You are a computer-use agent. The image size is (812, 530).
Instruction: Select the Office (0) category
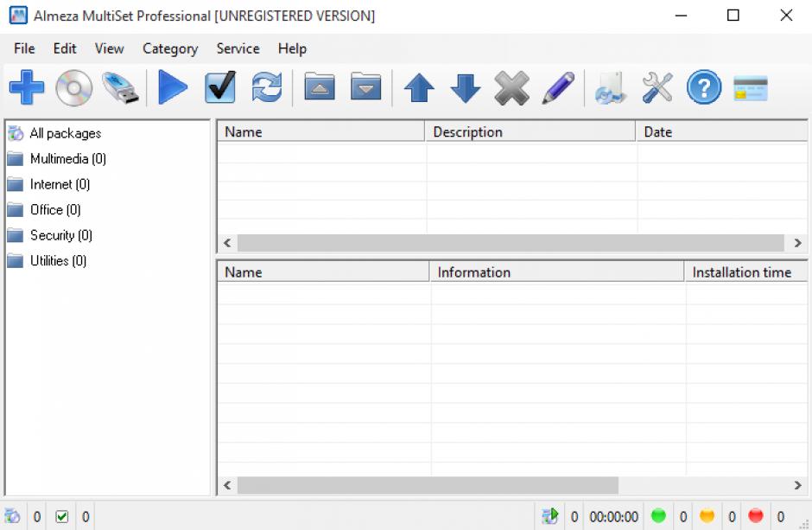click(55, 209)
